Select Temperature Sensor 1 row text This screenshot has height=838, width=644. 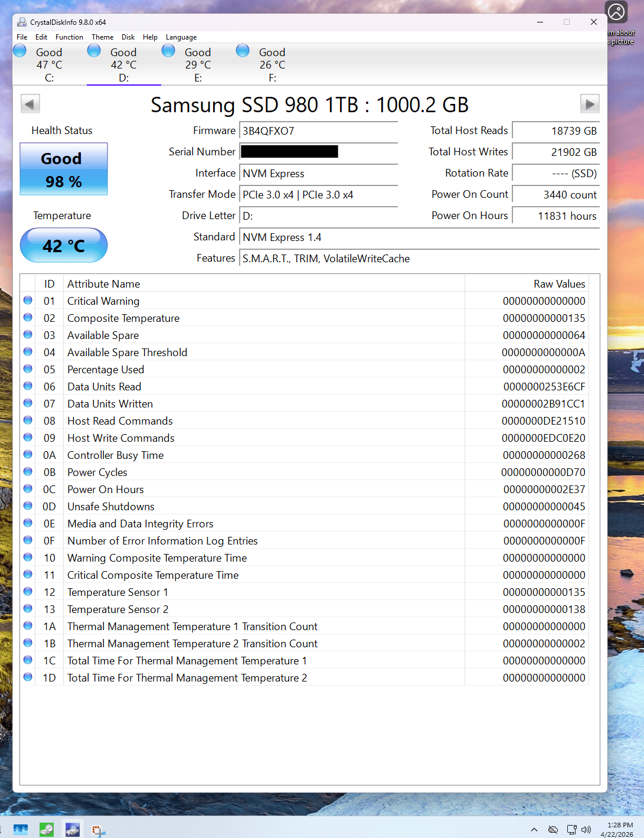coord(117,592)
